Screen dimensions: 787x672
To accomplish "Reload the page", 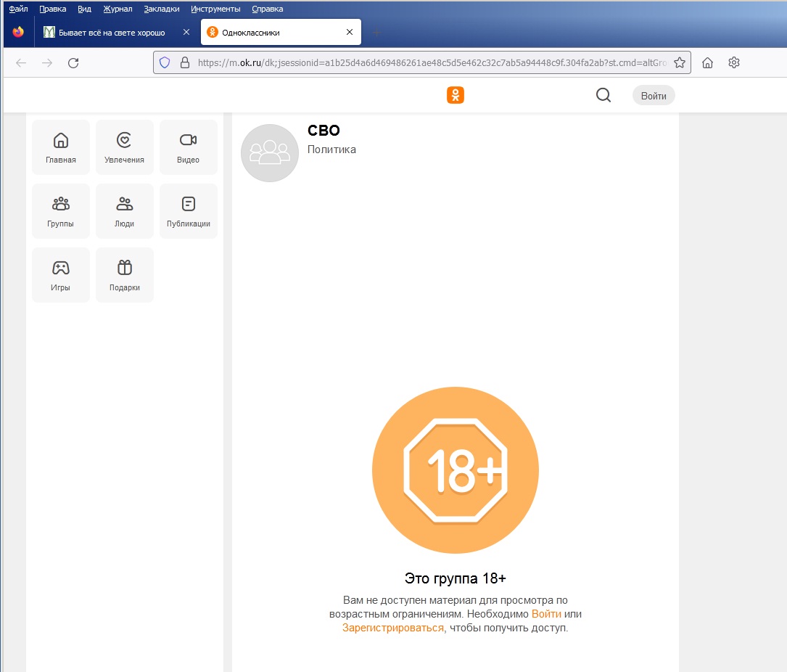I will tap(73, 63).
